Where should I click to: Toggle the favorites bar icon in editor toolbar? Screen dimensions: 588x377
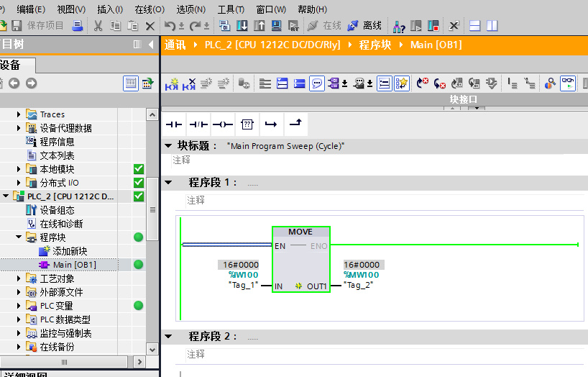tap(402, 83)
